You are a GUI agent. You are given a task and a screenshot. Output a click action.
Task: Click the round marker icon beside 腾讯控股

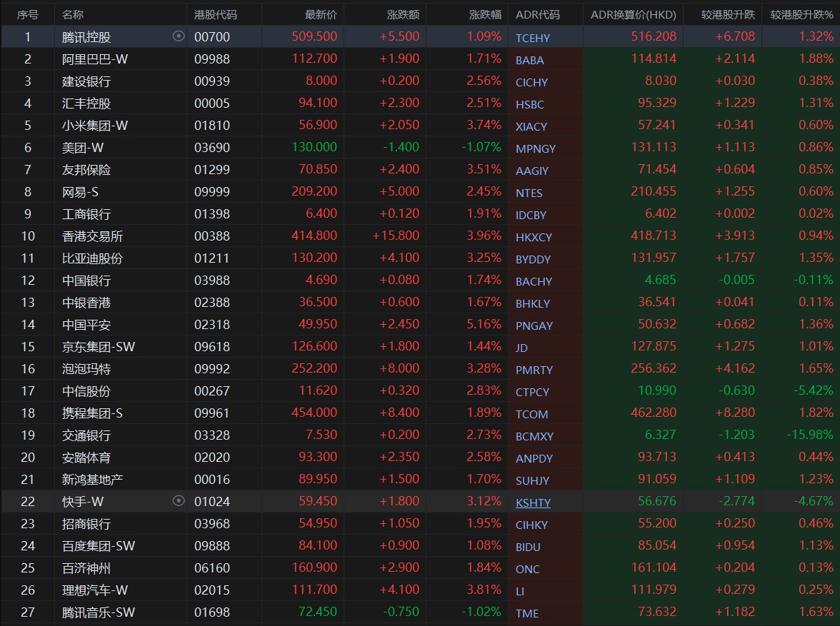point(179,36)
